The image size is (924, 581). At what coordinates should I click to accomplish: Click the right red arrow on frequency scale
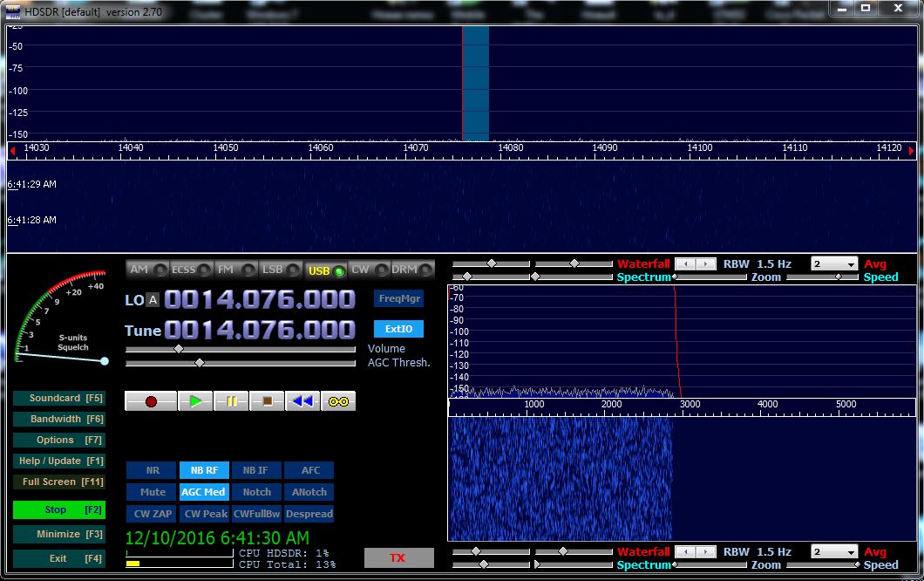912,151
